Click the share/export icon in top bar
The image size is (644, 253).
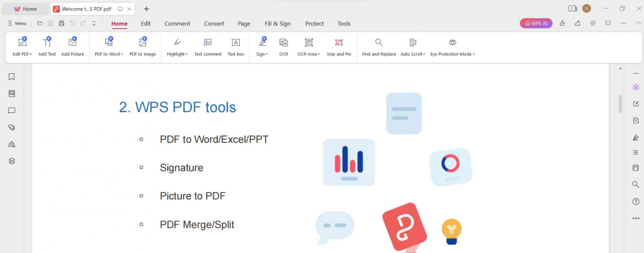577,23
